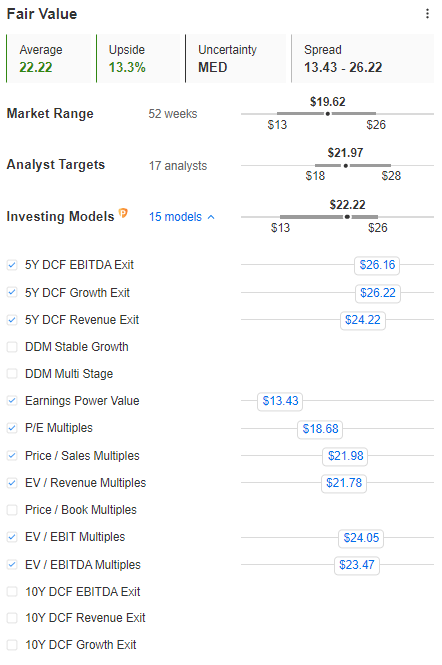Click the Investing Models pro badge icon
This screenshot has height=665, width=442.
pos(123,213)
